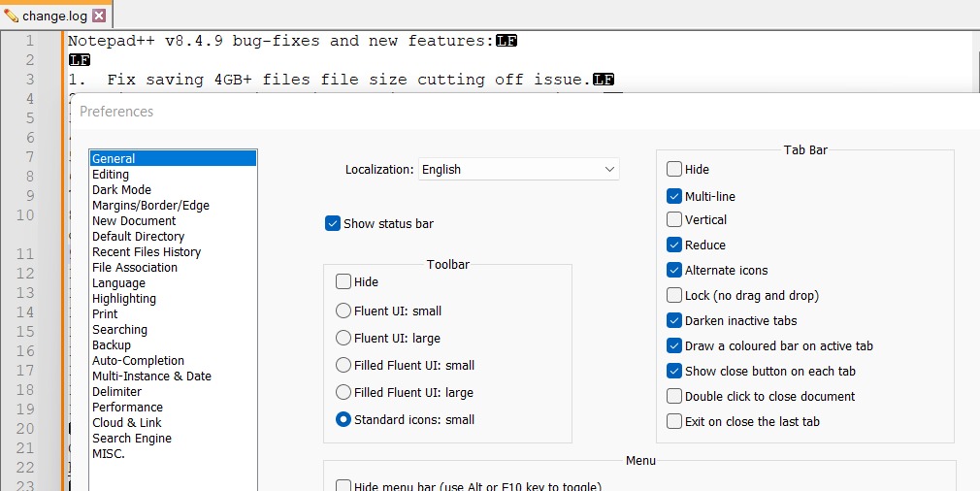980x491 pixels.
Task: Pick Filled Fluent UI: large option
Action: coord(343,393)
